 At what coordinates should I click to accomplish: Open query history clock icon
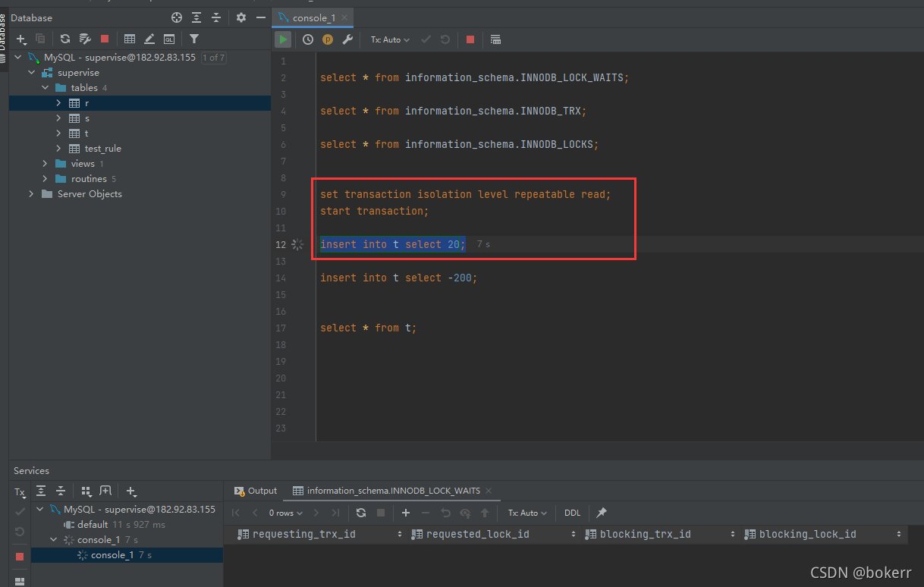coord(308,39)
